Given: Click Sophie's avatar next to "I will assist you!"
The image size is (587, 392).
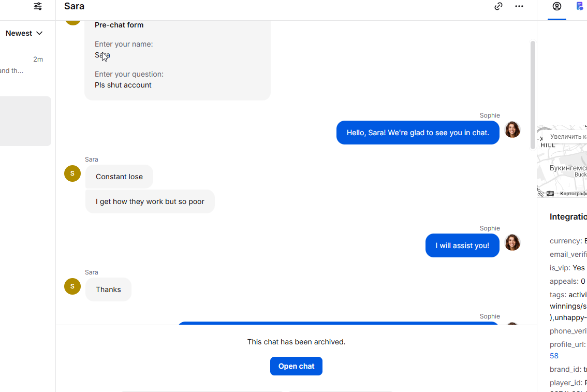Looking at the screenshot, I should point(512,242).
